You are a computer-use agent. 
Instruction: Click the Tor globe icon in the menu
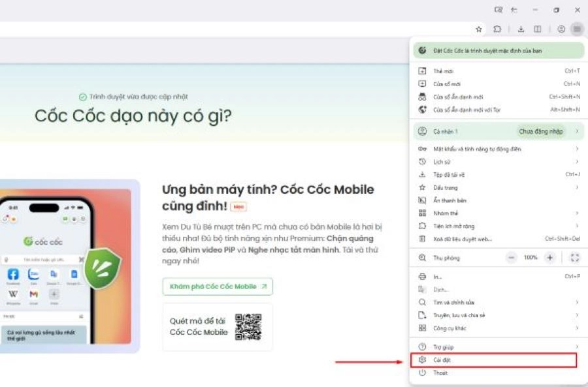pyautogui.click(x=422, y=110)
